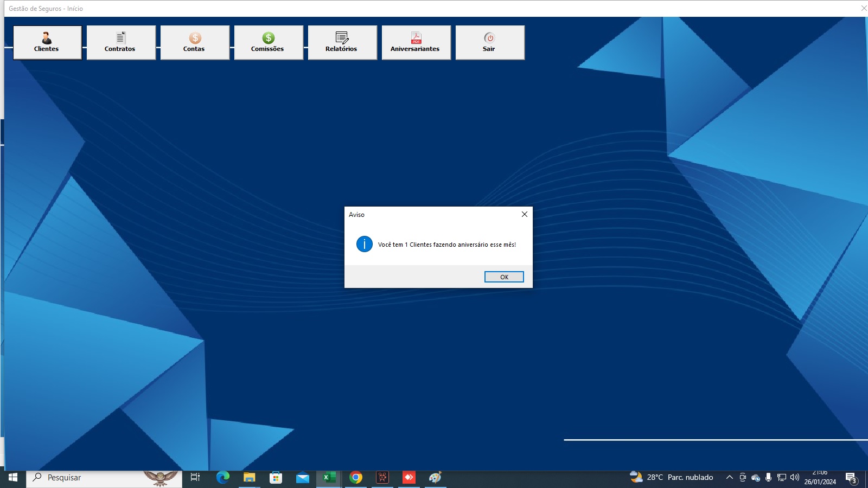Open the Contratos module
868x488 pixels.
pyautogui.click(x=121, y=42)
